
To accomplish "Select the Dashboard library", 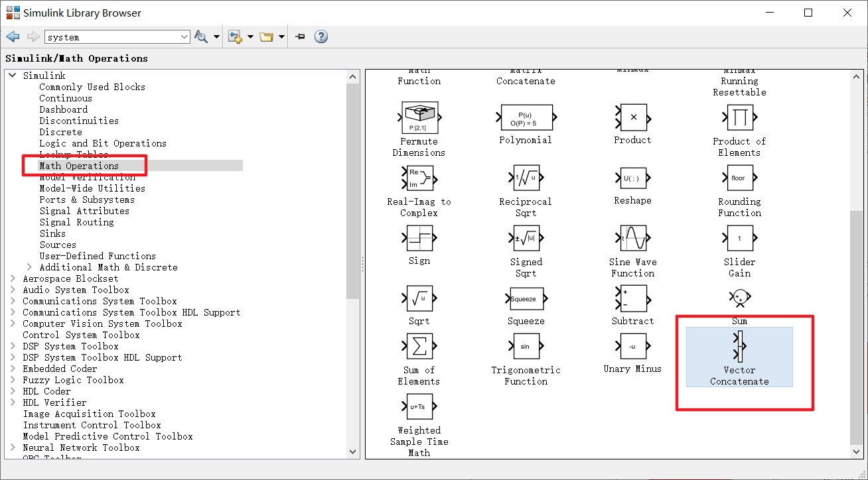I will click(x=63, y=109).
